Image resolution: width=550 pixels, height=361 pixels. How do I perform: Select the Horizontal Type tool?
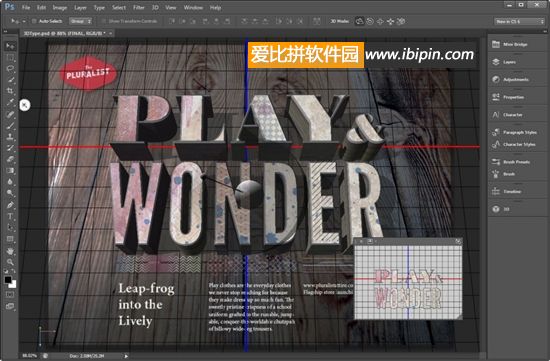[x=10, y=216]
